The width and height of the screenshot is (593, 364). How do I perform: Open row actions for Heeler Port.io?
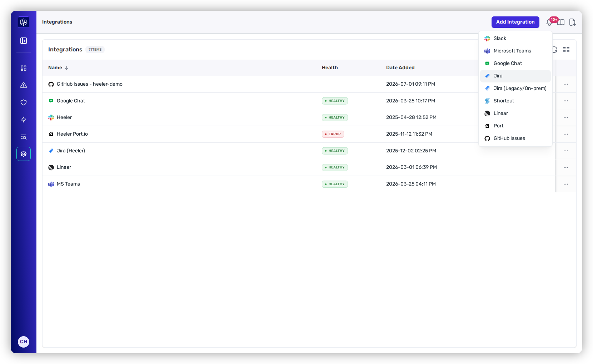tap(566, 134)
